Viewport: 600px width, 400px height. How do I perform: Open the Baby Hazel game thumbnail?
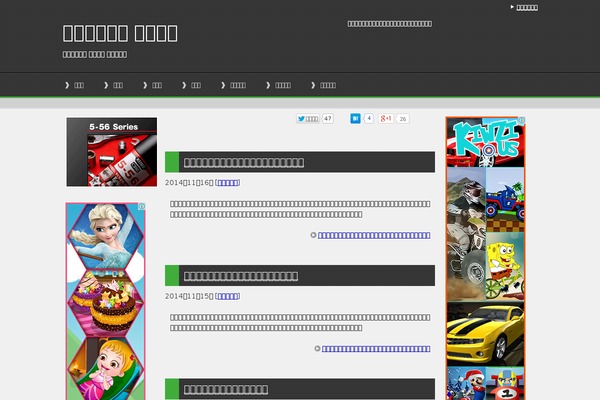[x=106, y=368]
